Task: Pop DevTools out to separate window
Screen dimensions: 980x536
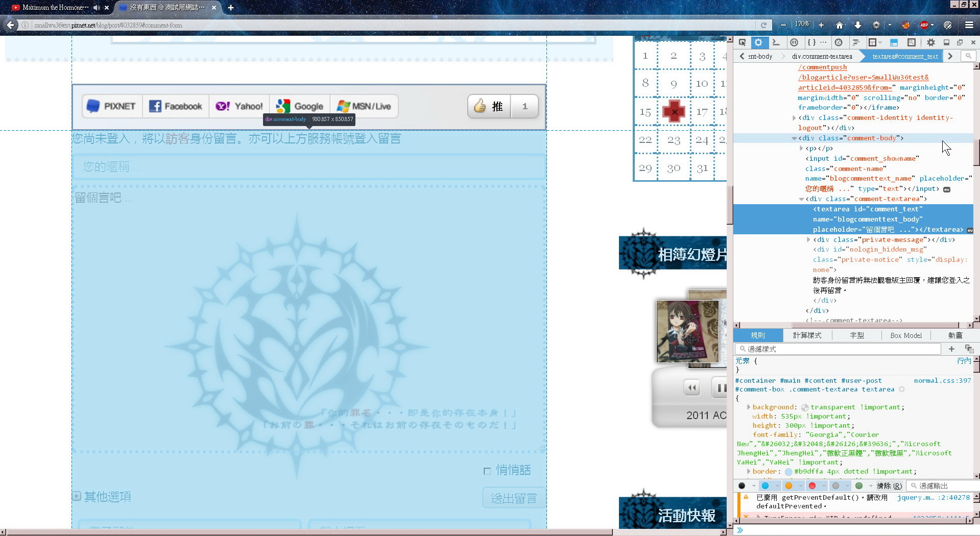Action: point(960,42)
